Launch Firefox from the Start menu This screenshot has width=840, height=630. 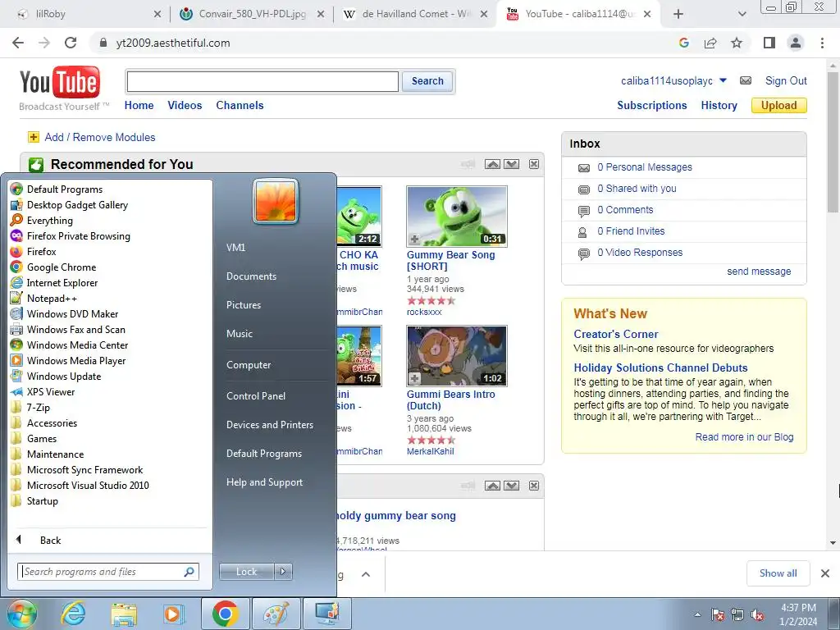(33, 251)
